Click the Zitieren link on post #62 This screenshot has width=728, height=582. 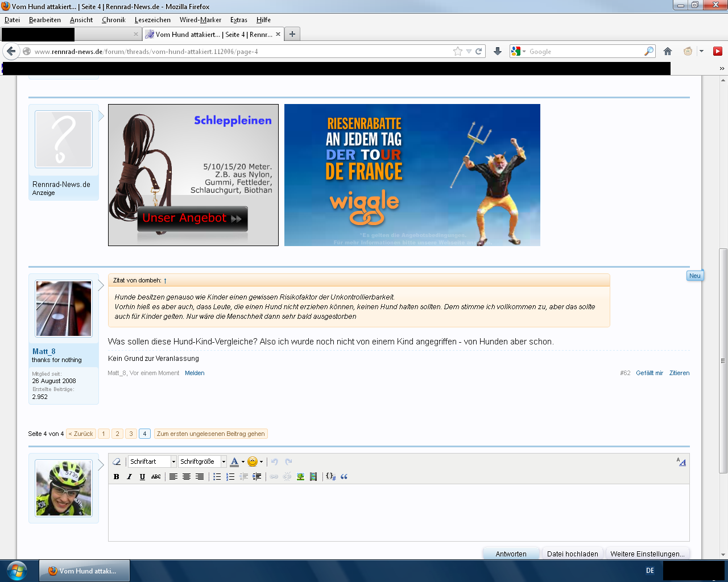[x=679, y=373]
